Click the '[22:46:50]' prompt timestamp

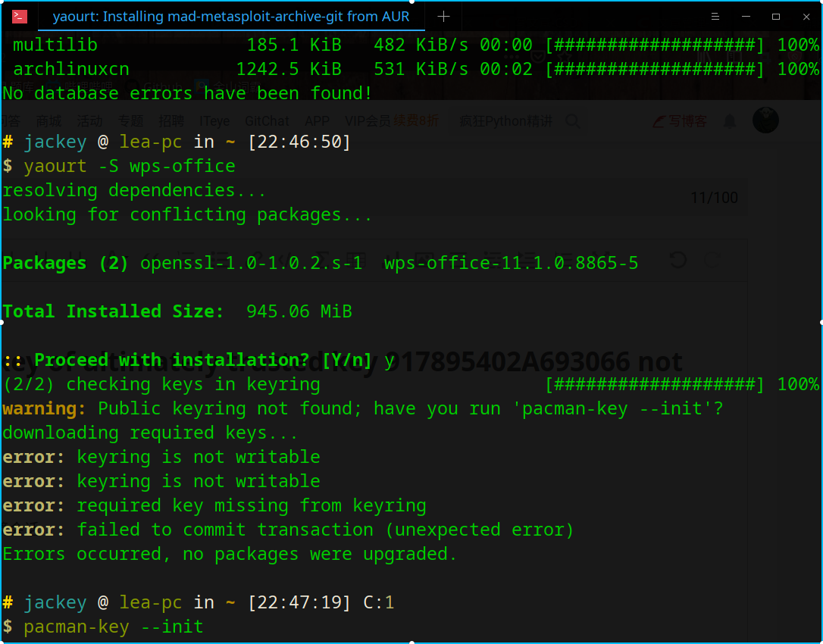299,142
